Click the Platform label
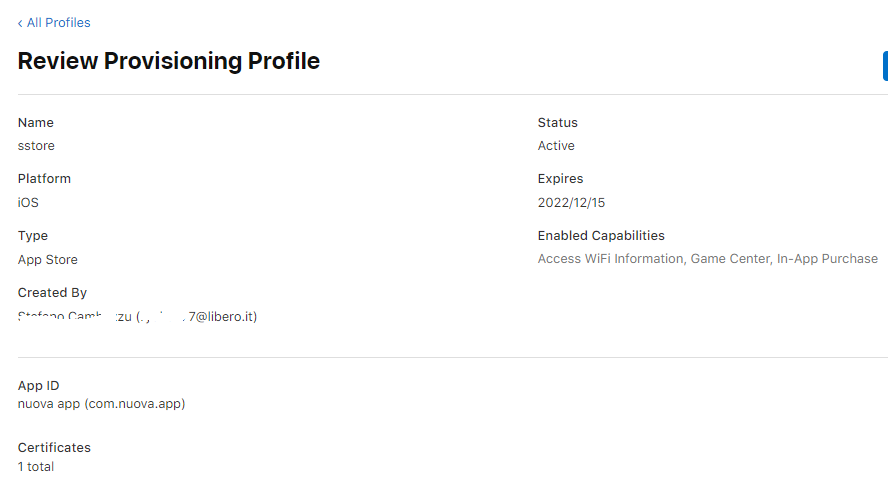Image resolution: width=888 pixels, height=500 pixels. 44,179
